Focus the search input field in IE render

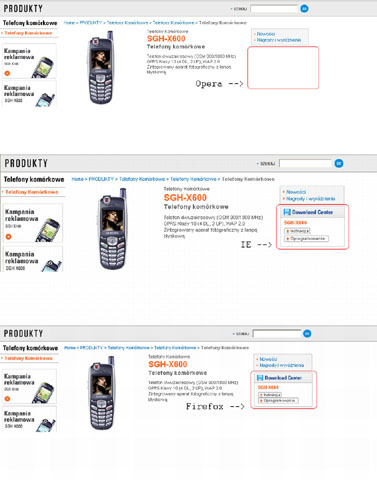305,163
